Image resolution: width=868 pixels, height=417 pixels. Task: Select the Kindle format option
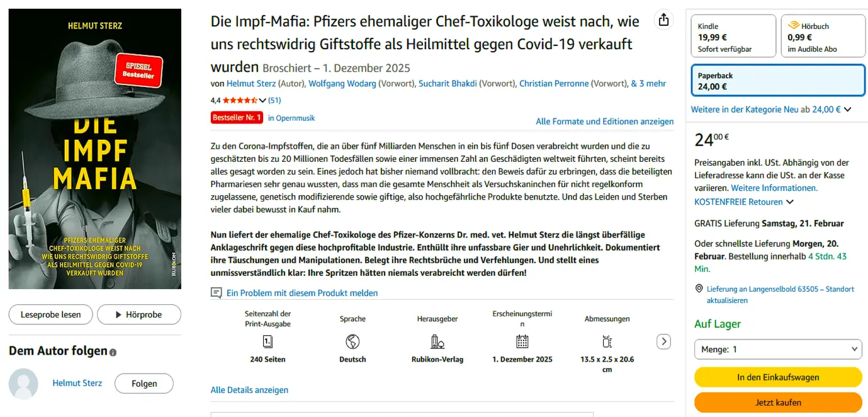(x=733, y=37)
